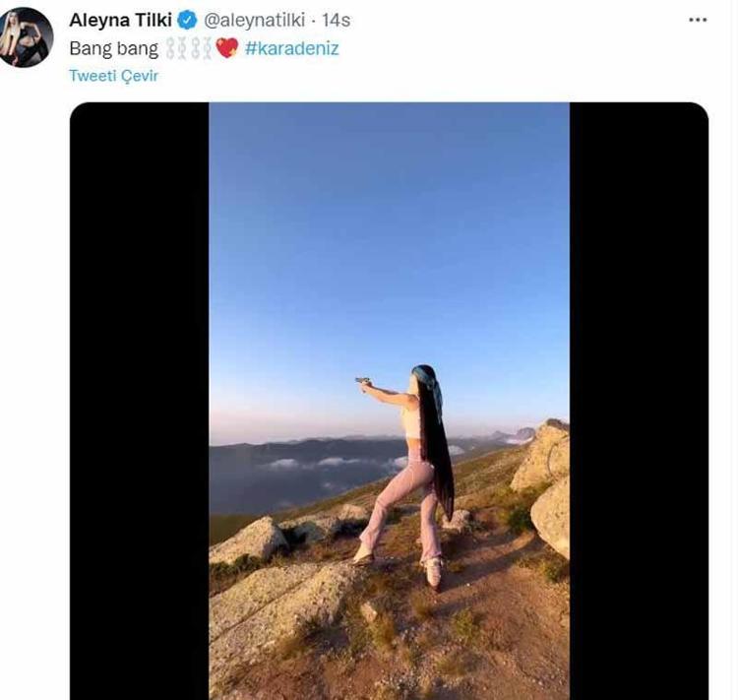Click the "Bang bang" tweet text
This screenshot has height=700, width=738.
point(113,47)
